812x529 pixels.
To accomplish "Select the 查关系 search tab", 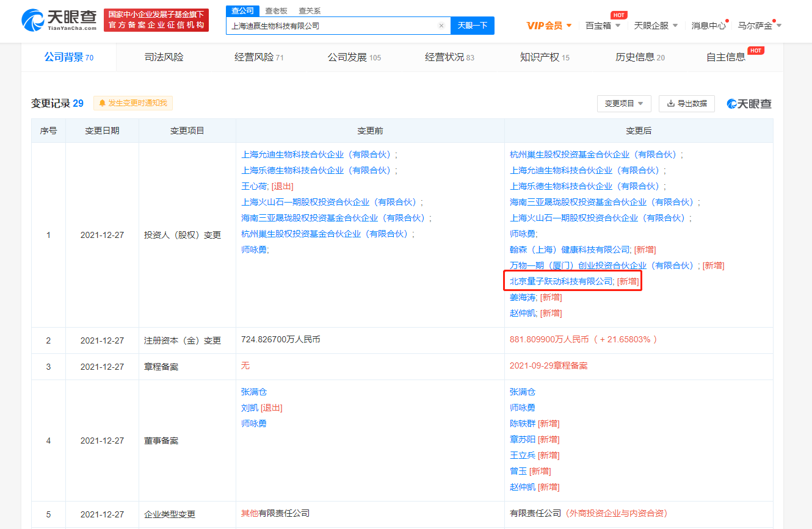I will (310, 11).
